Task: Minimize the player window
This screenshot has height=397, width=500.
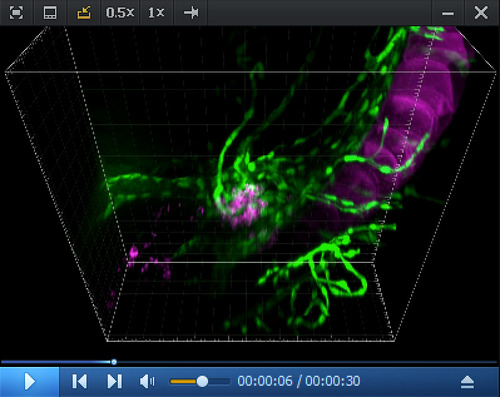Action: click(x=448, y=13)
